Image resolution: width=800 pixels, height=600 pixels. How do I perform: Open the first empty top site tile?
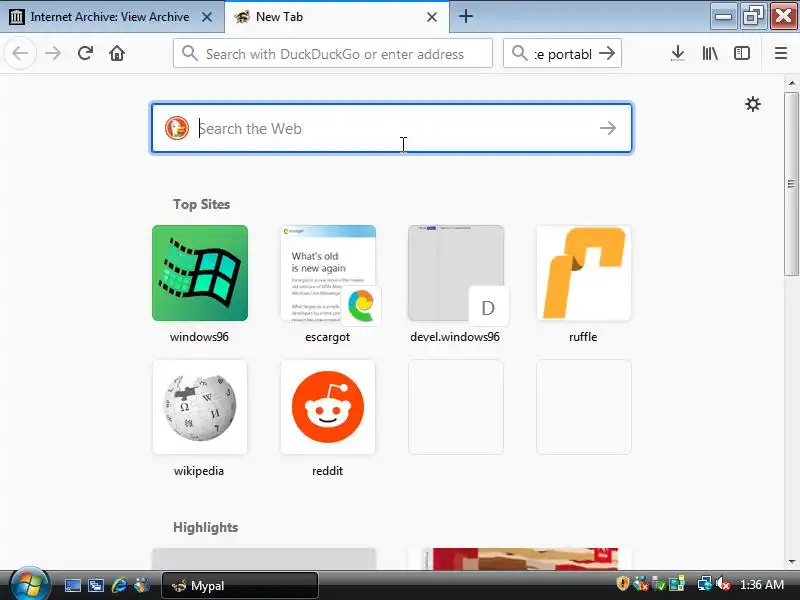coord(456,407)
